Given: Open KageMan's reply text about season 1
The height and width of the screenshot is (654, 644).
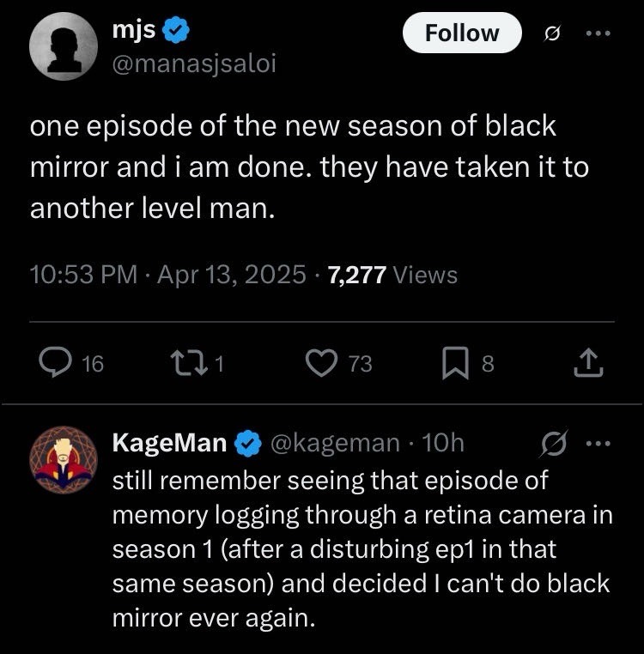Looking at the screenshot, I should click(x=361, y=548).
